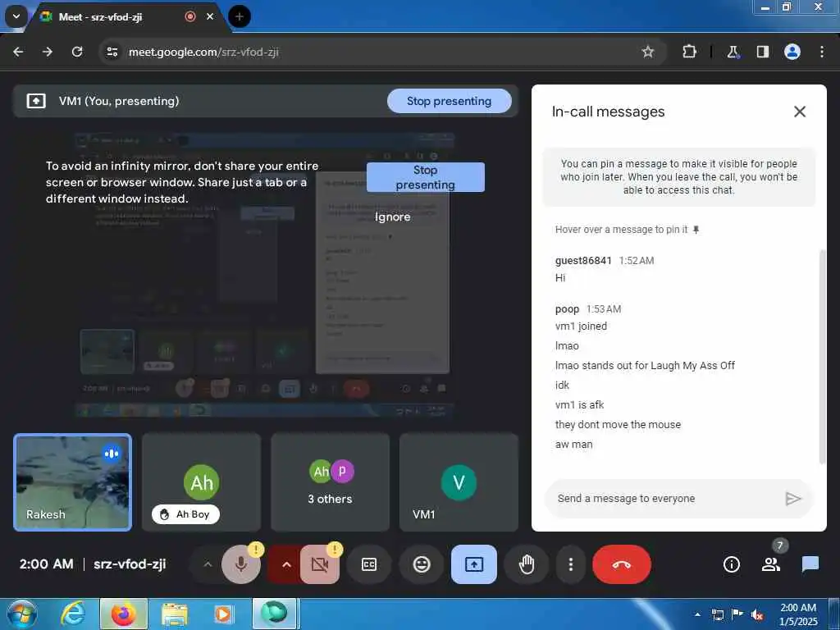Bookmark this page with the star
The width and height of the screenshot is (840, 630).
648,52
